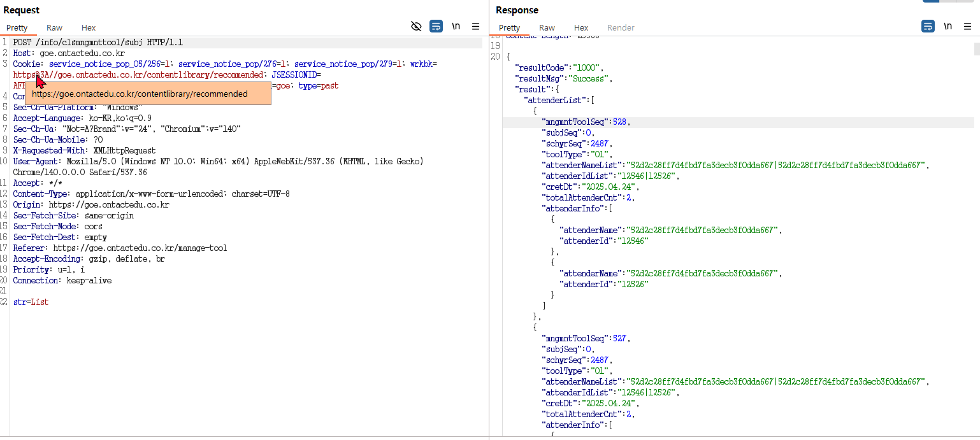Select the Response Pretty tab
The image size is (980, 440).
[509, 27]
